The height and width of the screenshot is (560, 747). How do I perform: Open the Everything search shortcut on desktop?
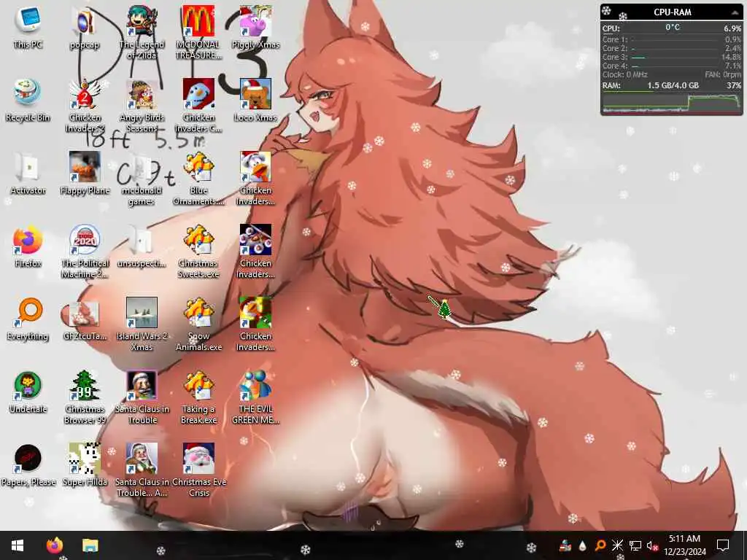(28, 319)
